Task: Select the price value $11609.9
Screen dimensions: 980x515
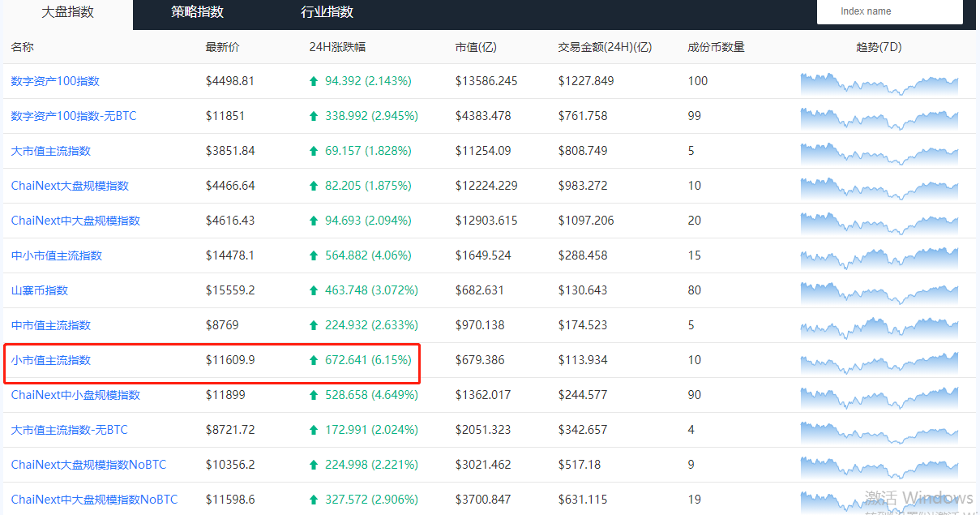Action: pyautogui.click(x=230, y=360)
